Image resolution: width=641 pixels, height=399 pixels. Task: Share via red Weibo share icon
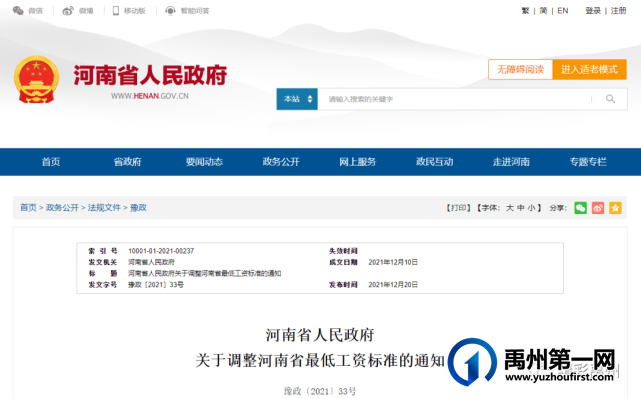(598, 208)
